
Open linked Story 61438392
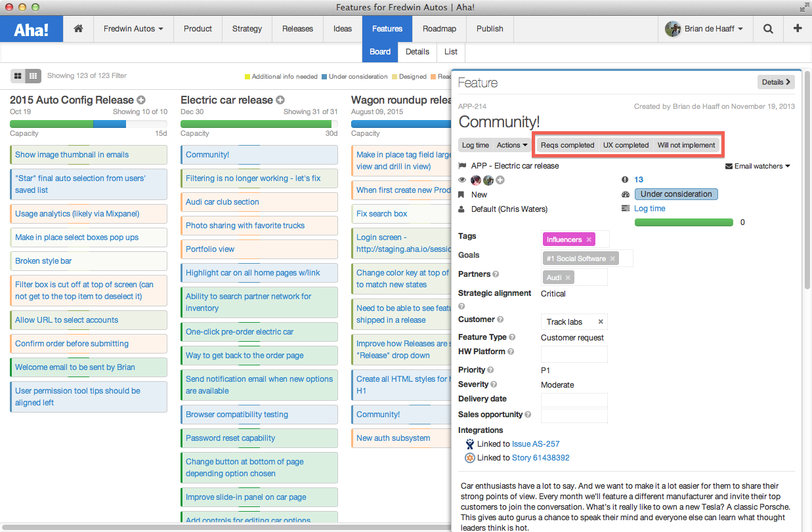tap(541, 458)
